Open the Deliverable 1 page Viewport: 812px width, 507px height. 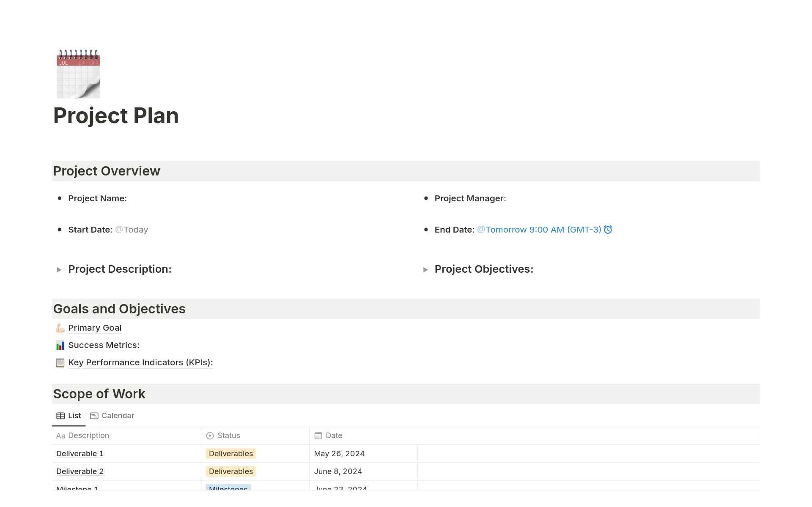80,453
